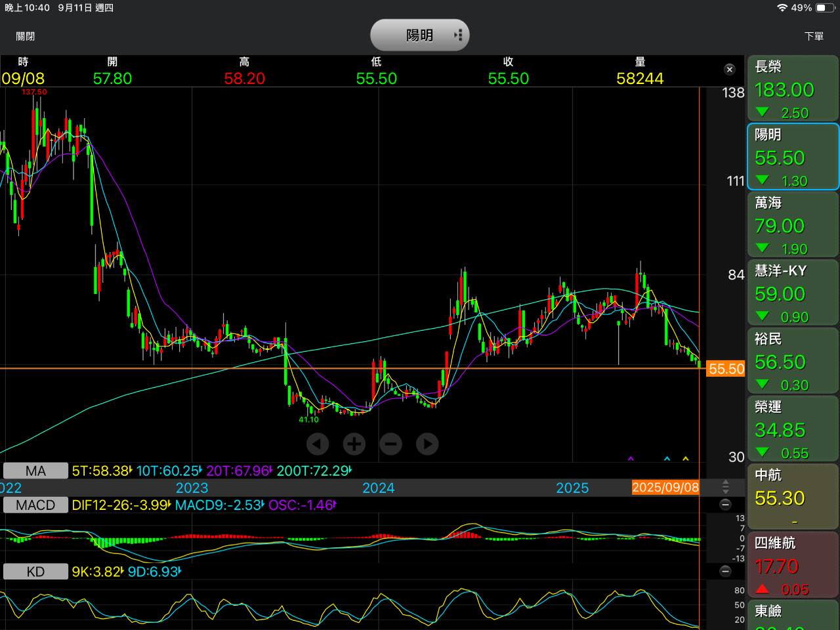Tap 下單 to place an order

(814, 36)
